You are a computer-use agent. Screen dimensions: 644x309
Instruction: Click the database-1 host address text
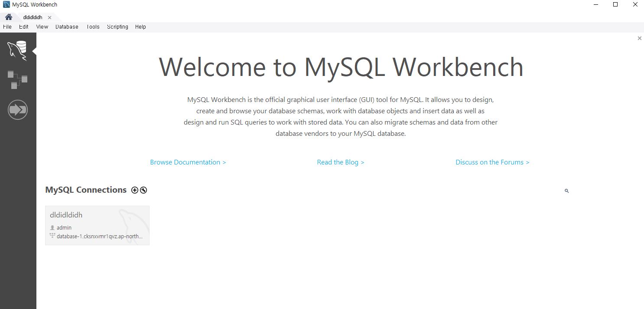100,237
